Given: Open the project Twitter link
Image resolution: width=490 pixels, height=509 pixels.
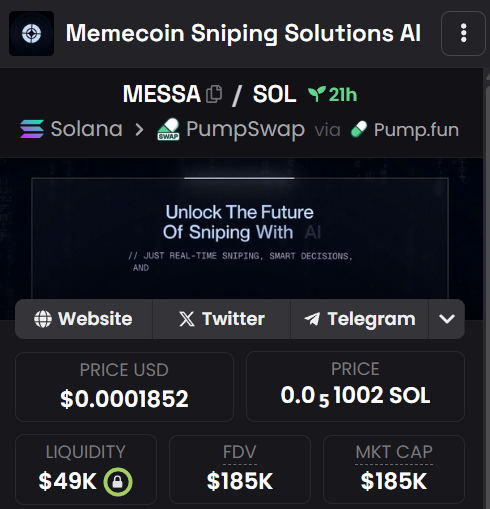Looking at the screenshot, I should coord(221,319).
